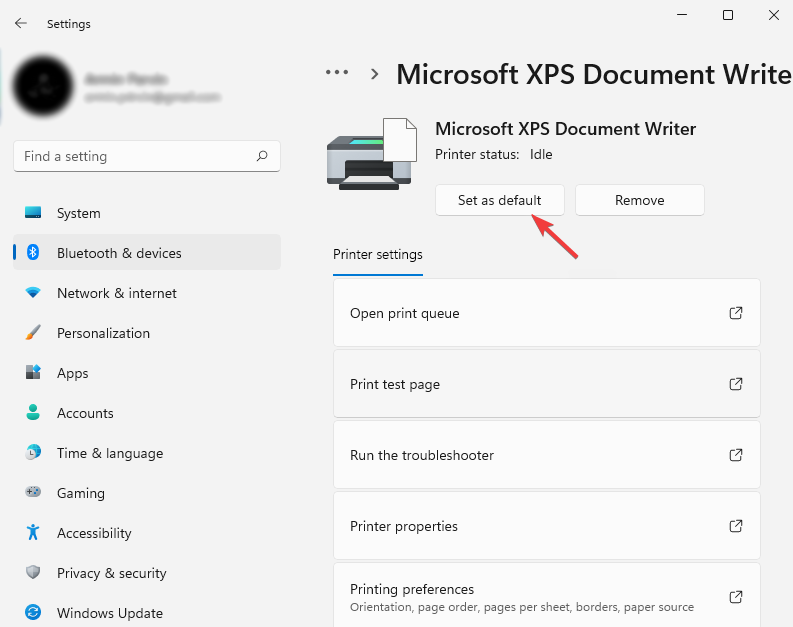Navigate to Accounts settings
793x627 pixels.
tap(147, 413)
